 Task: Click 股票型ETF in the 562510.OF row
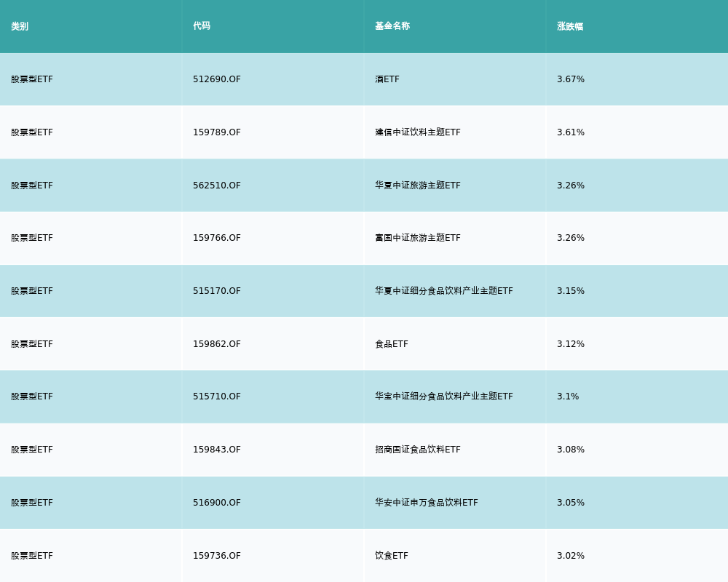point(32,186)
